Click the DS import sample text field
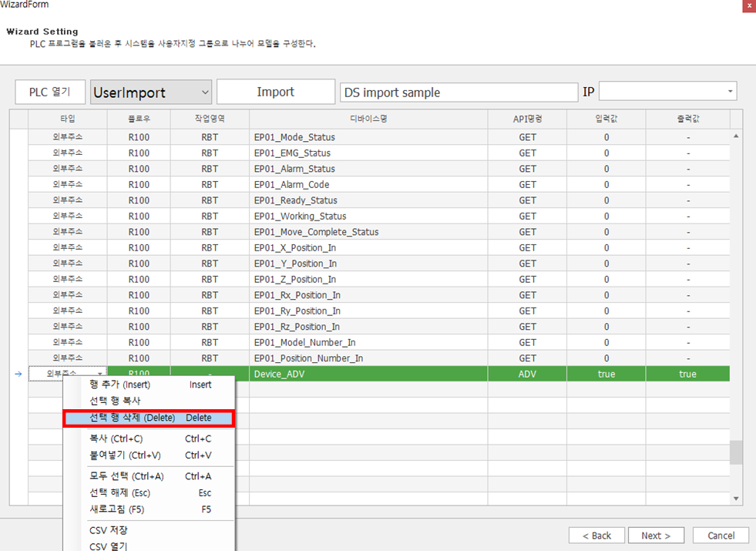Viewport: 756px width, 551px height. point(459,92)
